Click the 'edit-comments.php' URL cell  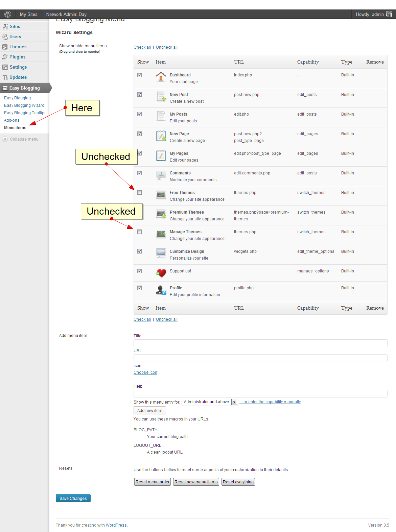(252, 173)
